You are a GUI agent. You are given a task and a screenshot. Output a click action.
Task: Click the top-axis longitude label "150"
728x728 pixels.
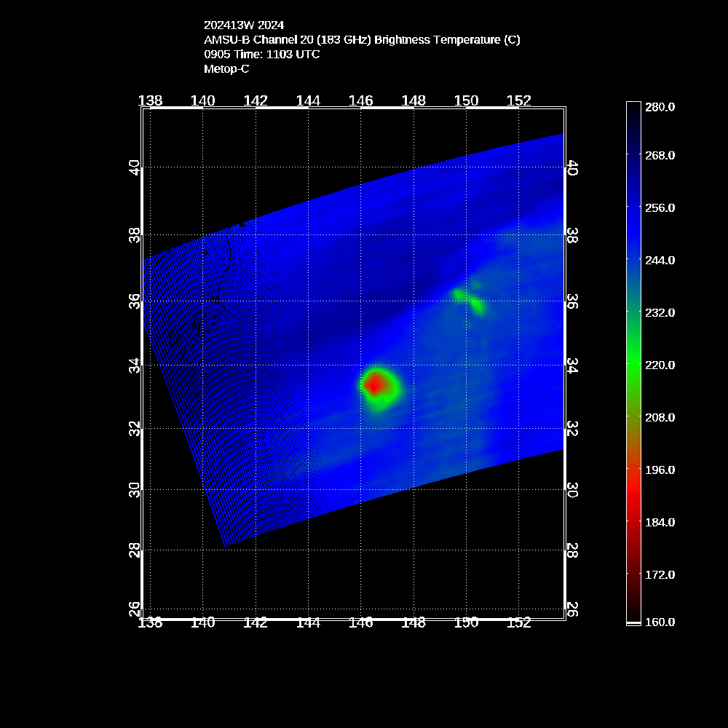(466, 100)
